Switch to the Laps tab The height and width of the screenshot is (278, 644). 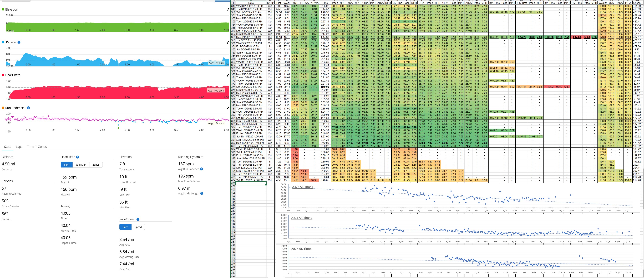19,147
